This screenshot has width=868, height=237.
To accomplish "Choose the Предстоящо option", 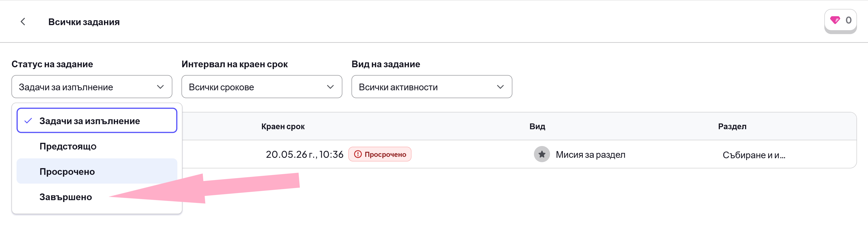I will point(97,146).
